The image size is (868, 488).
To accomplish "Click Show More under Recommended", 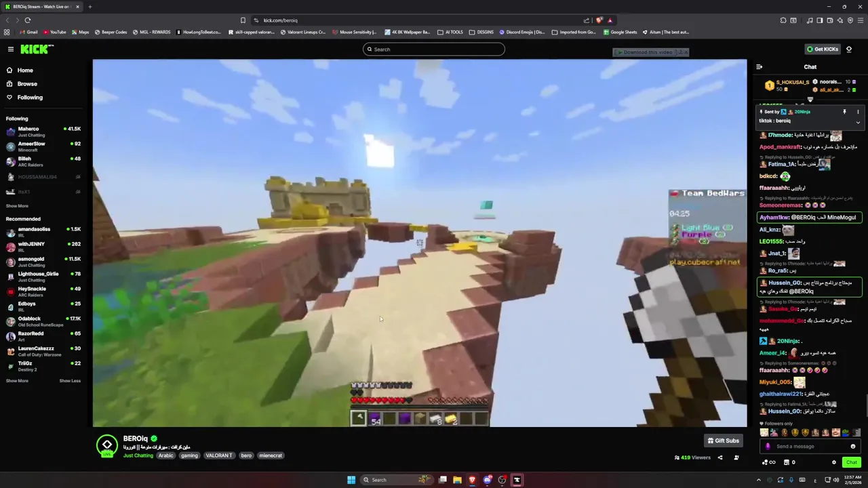I will (17, 381).
